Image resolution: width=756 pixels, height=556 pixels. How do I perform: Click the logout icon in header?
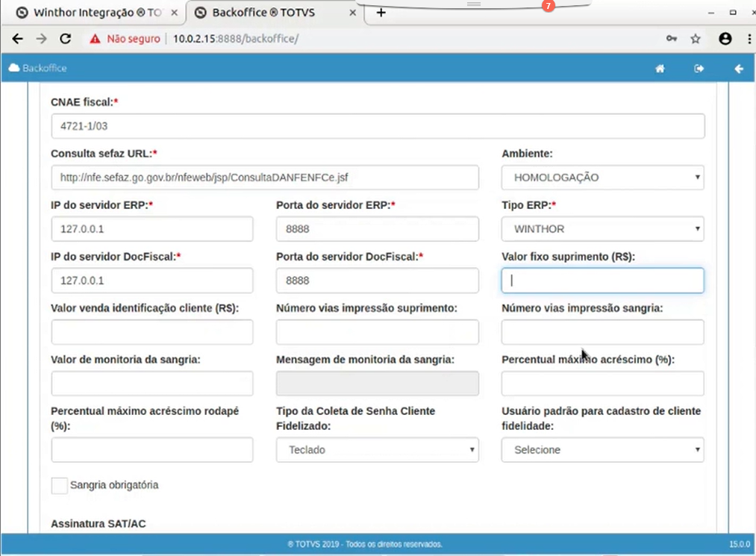[699, 69]
